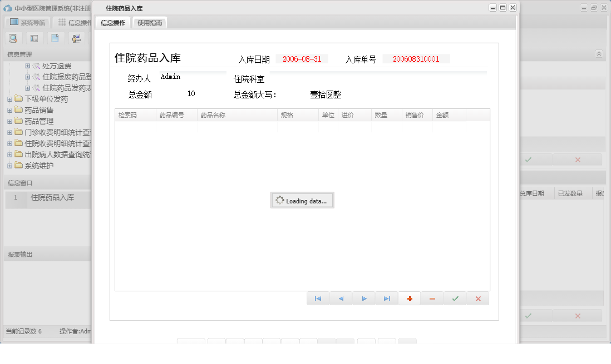Click the report/document icon in the toolbar
Viewport: 611px width, 364px height.
click(x=54, y=38)
